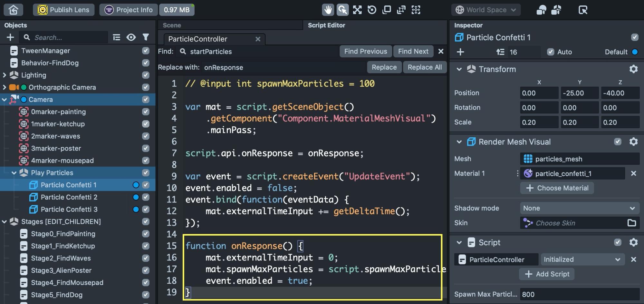Image resolution: width=644 pixels, height=304 pixels.
Task: Select Particle Confetti 2 item
Action: point(69,197)
